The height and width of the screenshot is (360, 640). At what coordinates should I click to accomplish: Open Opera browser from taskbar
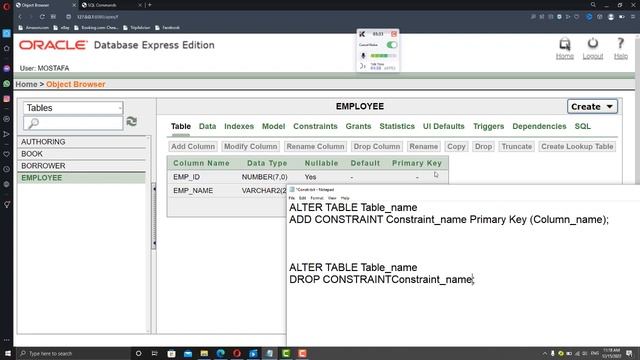[x=237, y=353]
